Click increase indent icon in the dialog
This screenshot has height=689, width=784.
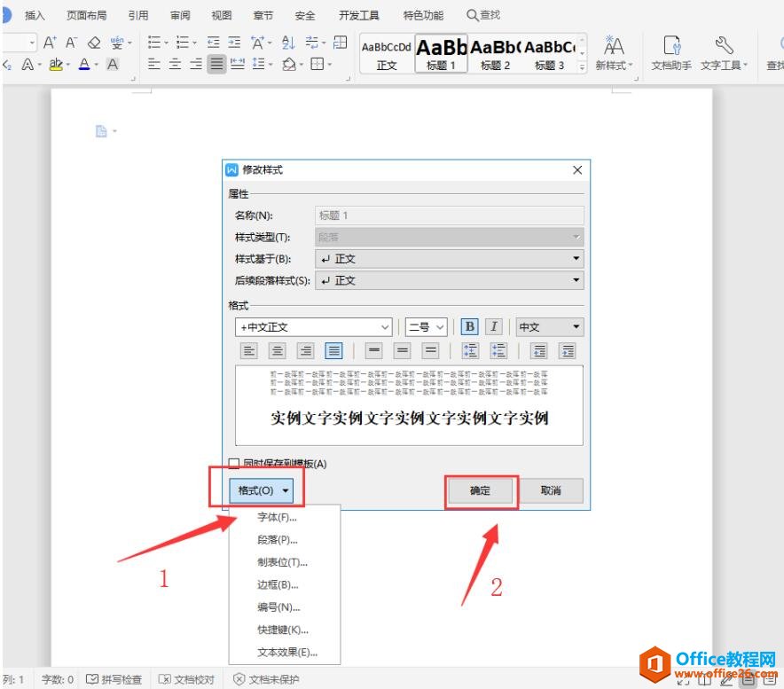567,351
